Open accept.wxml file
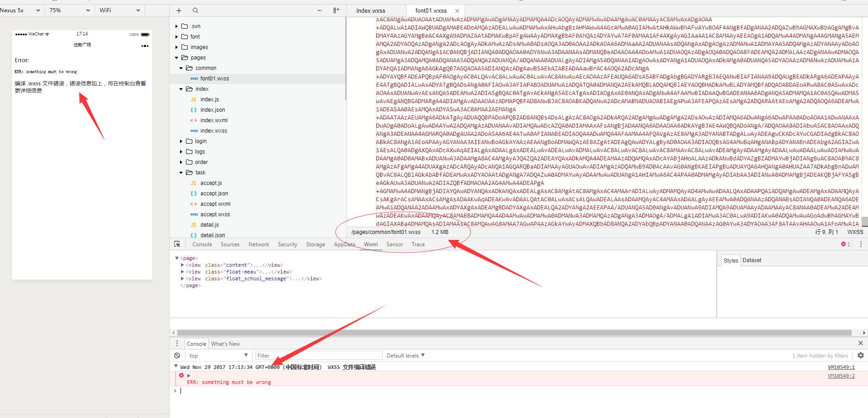This screenshot has width=868, height=418. [216, 204]
